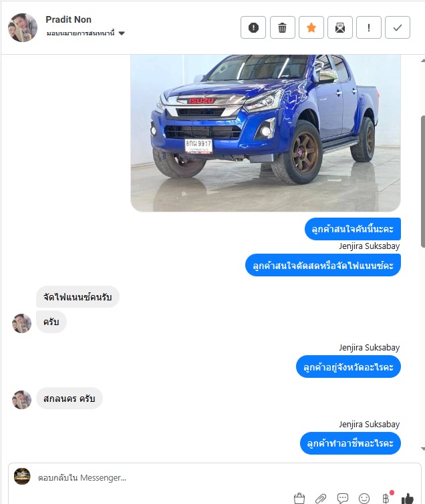Mark conversation as spam with exclamation-circle icon
Image resolution: width=425 pixels, height=504 pixels.
(x=253, y=27)
